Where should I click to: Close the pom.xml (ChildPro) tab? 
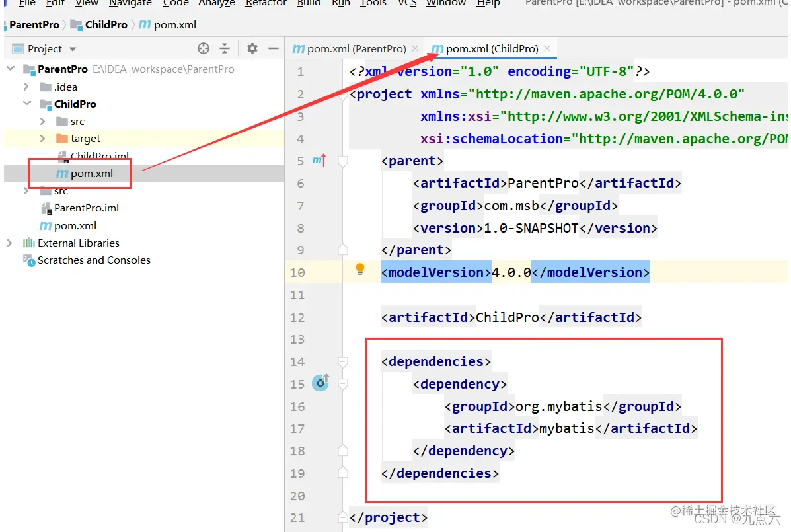[547, 48]
